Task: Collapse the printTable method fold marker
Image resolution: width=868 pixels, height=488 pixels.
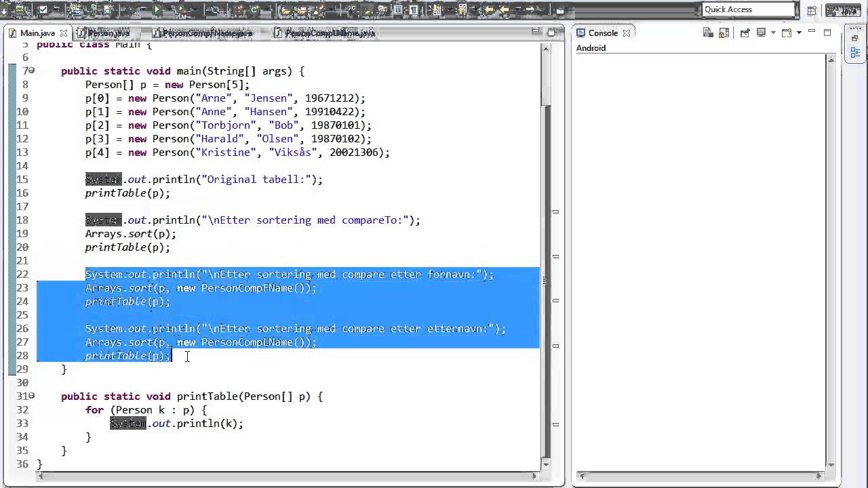Action: coord(31,396)
